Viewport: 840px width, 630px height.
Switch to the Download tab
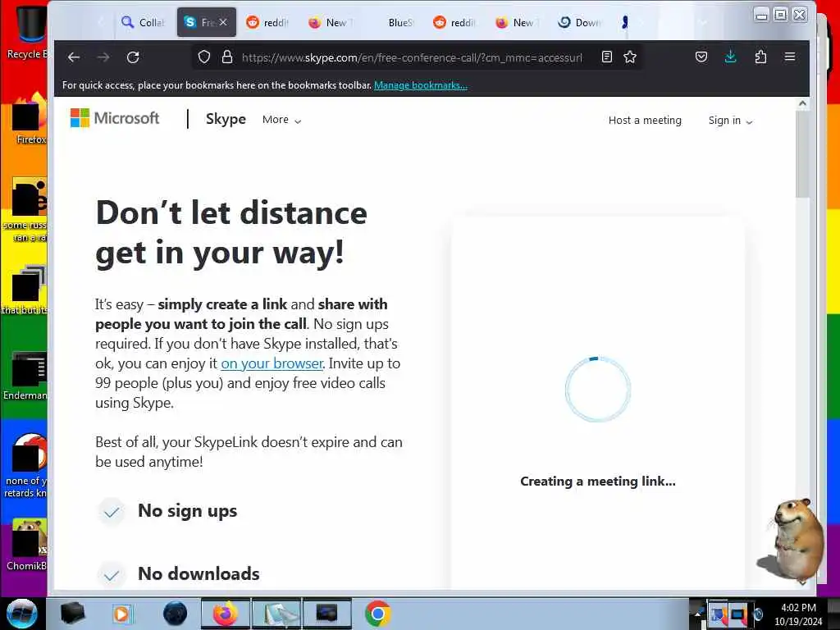[x=579, y=22]
